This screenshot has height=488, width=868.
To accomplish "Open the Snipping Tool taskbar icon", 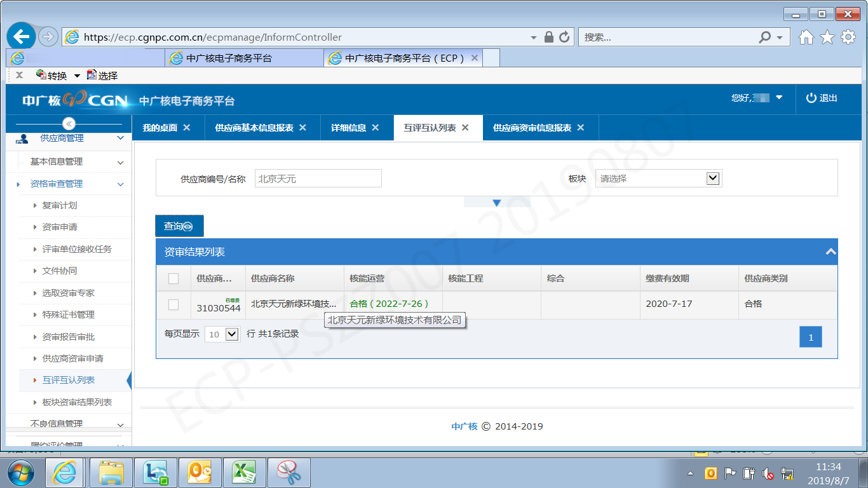I will pos(289,473).
